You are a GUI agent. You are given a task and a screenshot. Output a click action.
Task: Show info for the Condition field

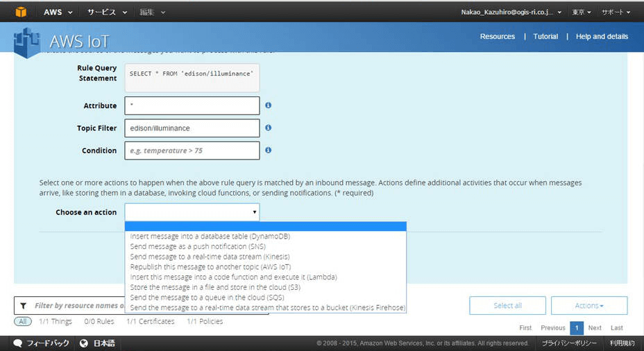point(268,151)
